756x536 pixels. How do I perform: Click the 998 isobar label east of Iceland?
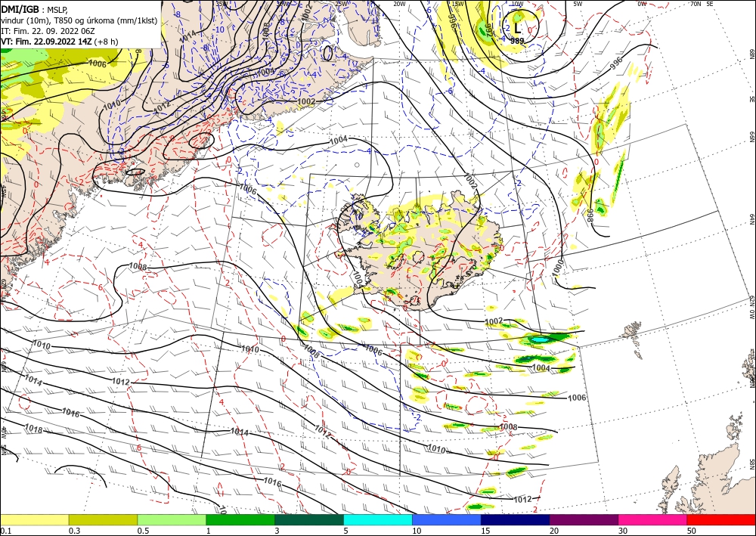pyautogui.click(x=589, y=215)
